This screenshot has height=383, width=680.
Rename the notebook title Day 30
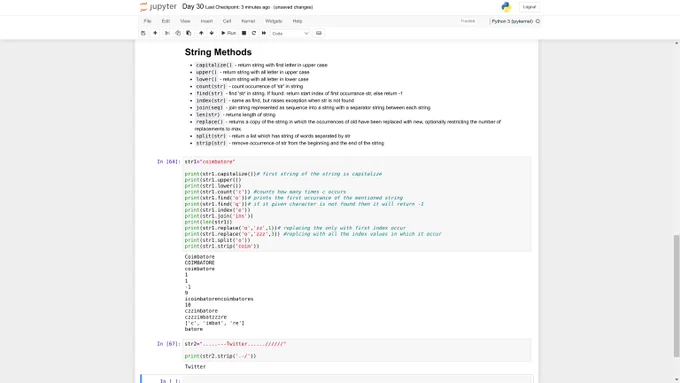[x=193, y=7]
